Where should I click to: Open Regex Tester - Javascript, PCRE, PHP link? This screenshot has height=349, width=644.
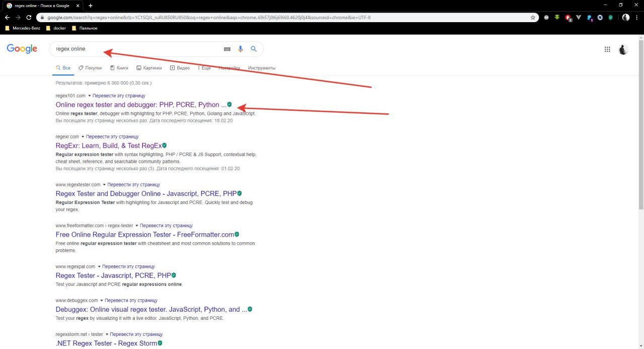pos(113,275)
